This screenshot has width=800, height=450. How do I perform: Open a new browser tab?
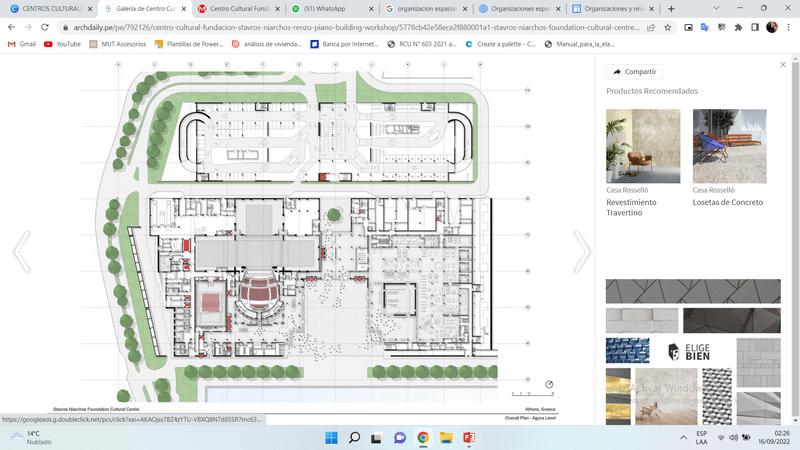point(671,9)
